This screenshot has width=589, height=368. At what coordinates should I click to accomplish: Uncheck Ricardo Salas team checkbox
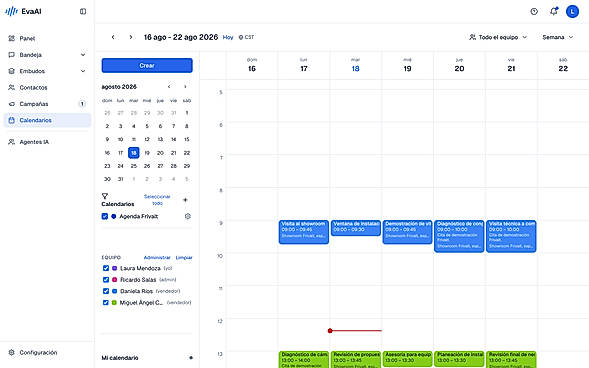(x=106, y=280)
